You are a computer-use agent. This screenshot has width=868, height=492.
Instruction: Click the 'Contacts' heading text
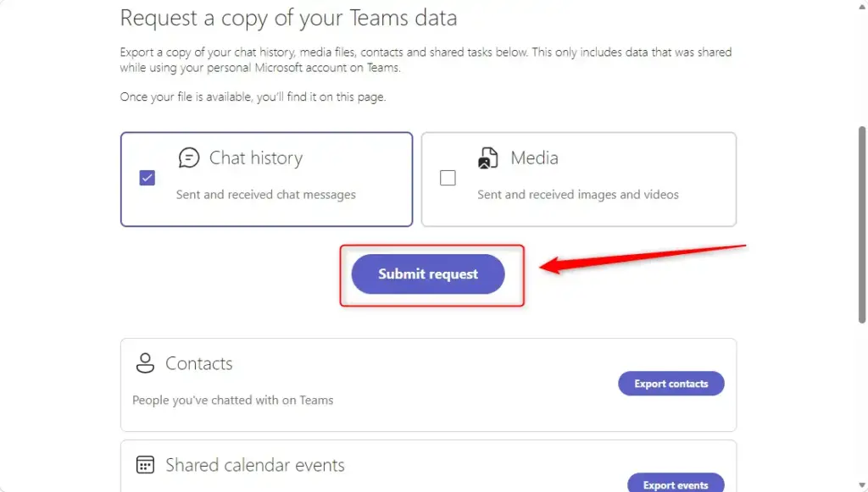pos(199,364)
